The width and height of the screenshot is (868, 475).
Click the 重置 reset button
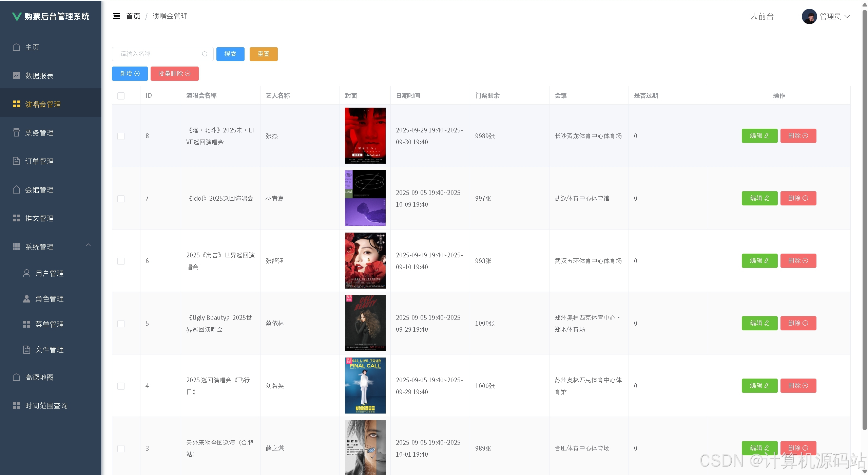(264, 54)
